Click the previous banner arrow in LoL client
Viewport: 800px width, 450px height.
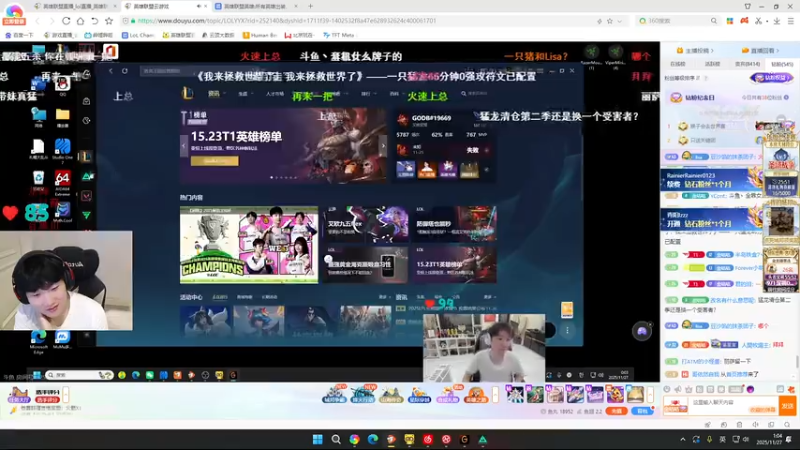tap(184, 146)
